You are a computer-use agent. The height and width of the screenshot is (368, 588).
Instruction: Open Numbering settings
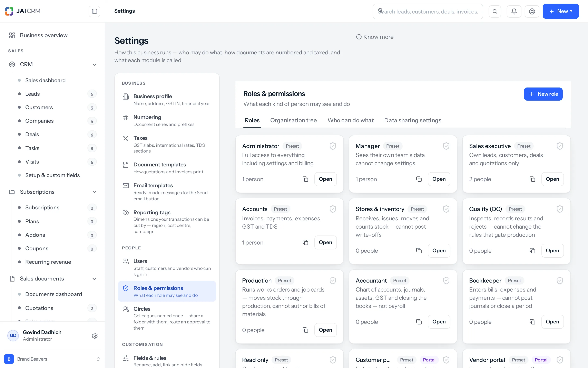167,121
